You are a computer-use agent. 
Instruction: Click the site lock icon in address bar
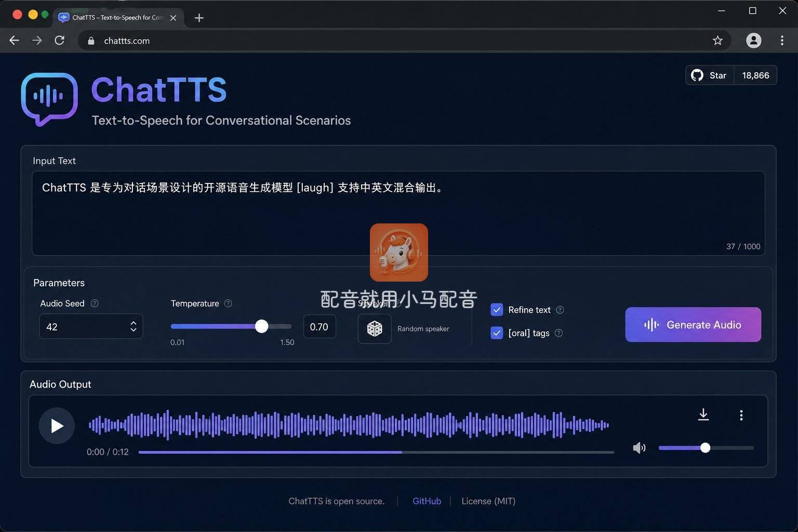[x=91, y=41]
